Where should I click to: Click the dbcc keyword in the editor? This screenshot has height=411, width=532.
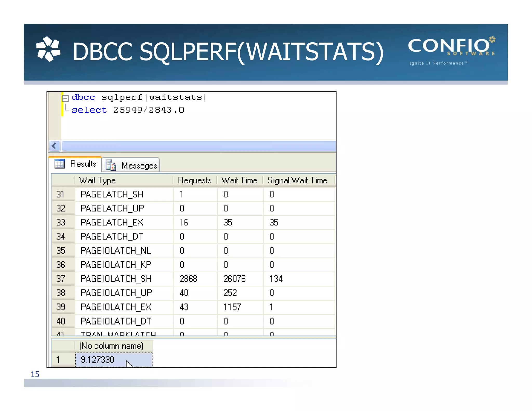coord(83,97)
